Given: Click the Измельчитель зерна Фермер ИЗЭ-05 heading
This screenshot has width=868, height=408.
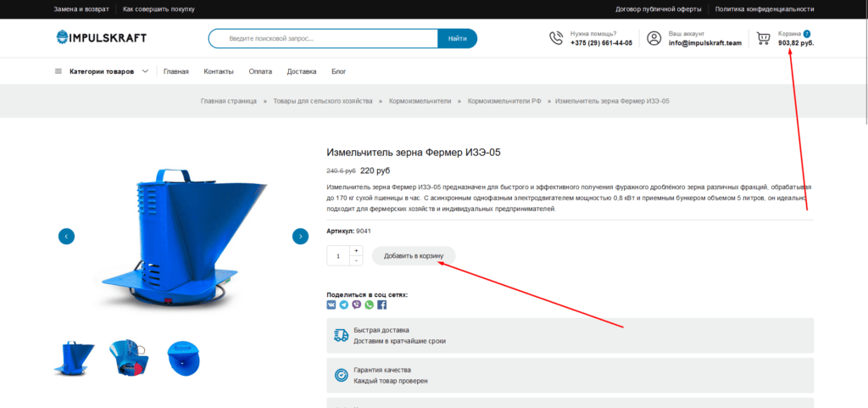Looking at the screenshot, I should click(414, 152).
